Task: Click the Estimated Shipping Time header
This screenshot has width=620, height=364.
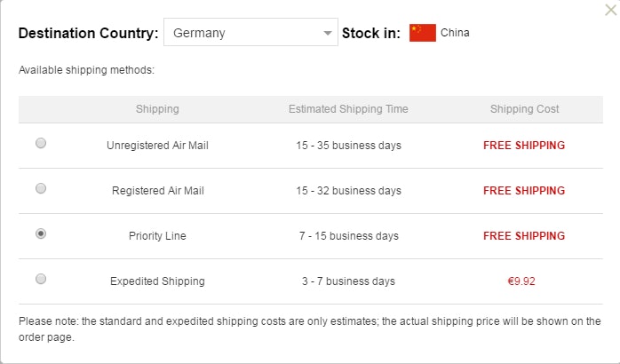Action: 348,109
